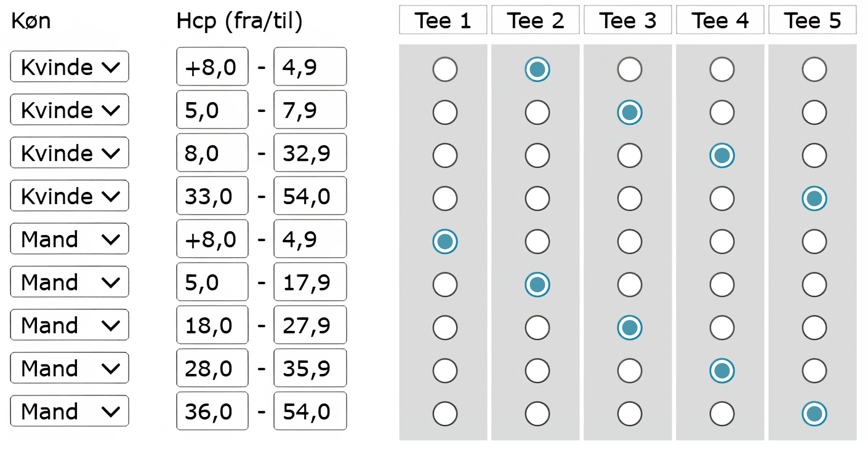The image size is (868, 449).
Task: Click the Tee 3 column header
Action: pyautogui.click(x=628, y=20)
